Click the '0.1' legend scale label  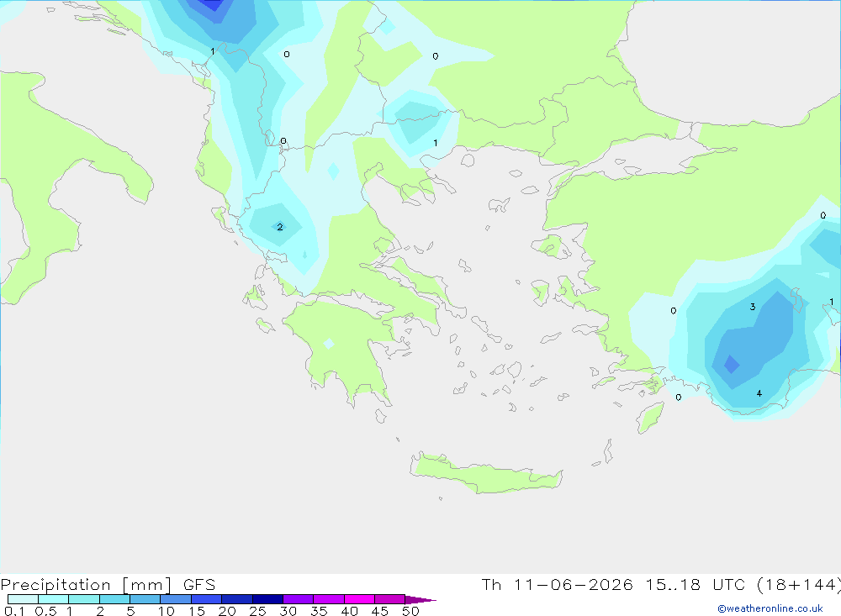pyautogui.click(x=14, y=611)
